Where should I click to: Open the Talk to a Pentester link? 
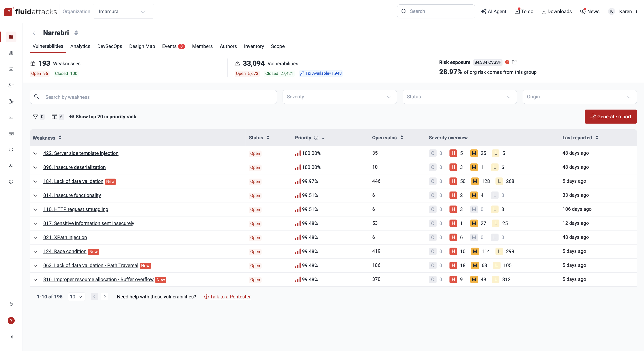click(x=230, y=297)
